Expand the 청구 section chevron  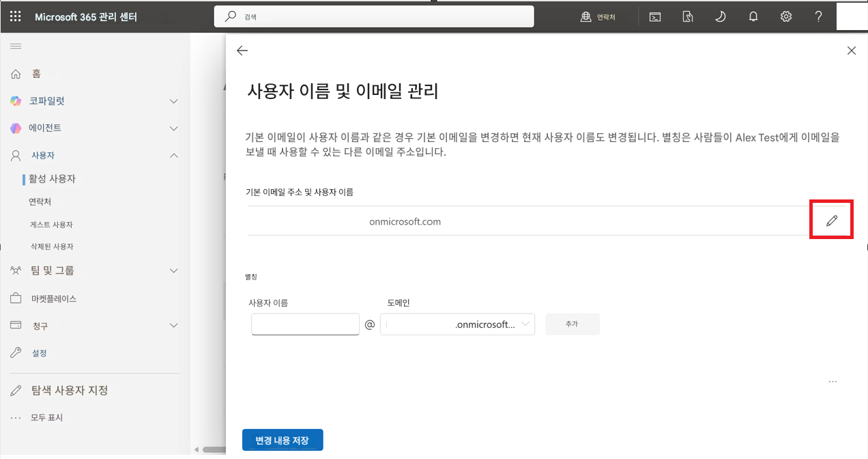click(173, 326)
